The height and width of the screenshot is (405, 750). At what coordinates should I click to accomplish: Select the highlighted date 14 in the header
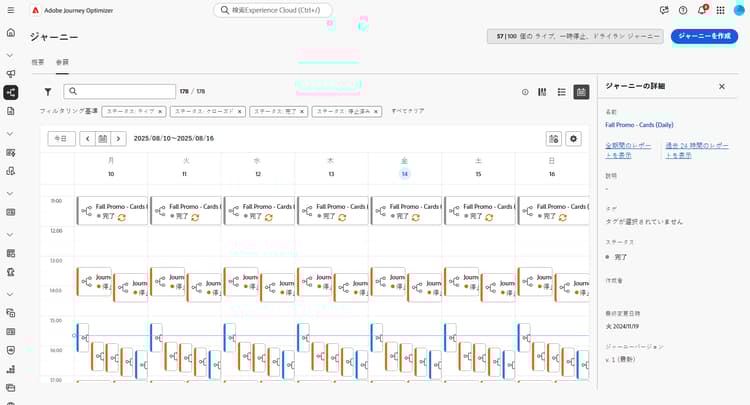tap(405, 174)
